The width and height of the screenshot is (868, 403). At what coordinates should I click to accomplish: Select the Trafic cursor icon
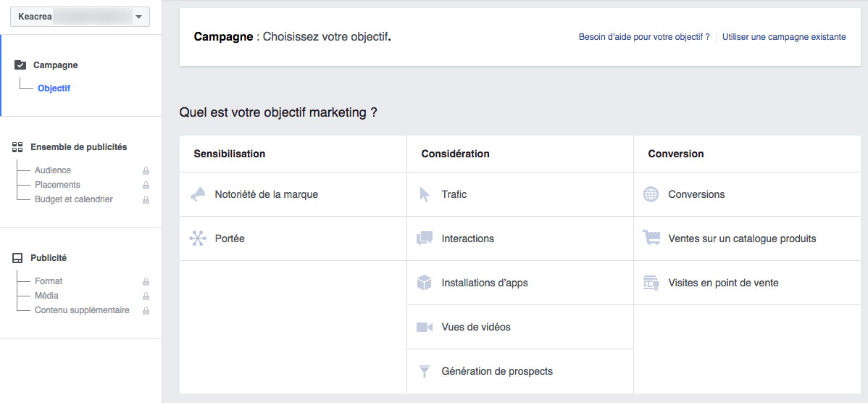(425, 194)
